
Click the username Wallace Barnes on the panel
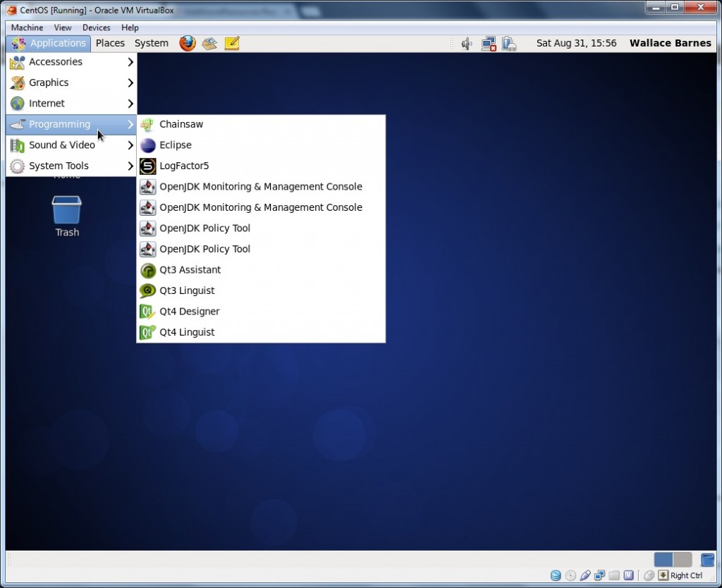tap(670, 43)
